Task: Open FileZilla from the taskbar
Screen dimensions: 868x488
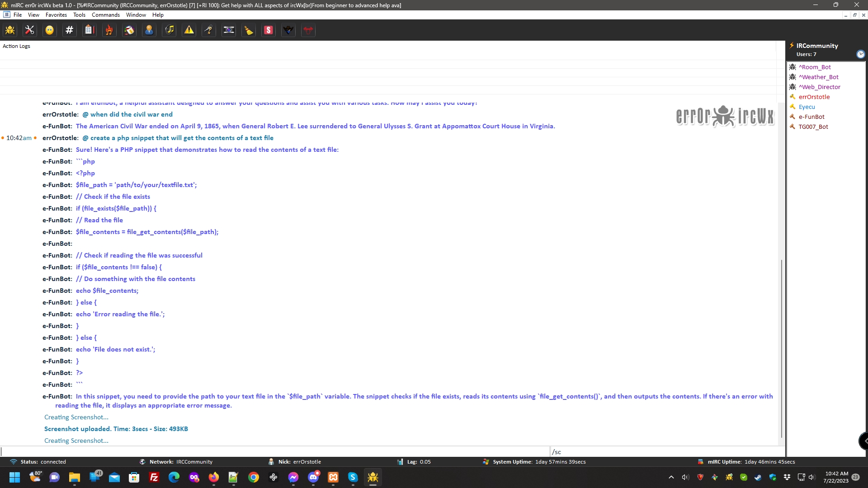Action: [154, 477]
